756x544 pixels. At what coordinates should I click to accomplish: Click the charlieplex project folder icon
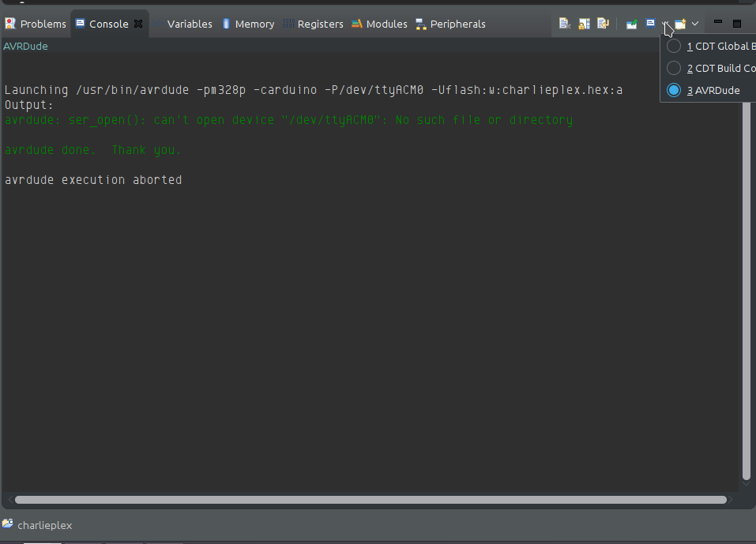pos(8,523)
